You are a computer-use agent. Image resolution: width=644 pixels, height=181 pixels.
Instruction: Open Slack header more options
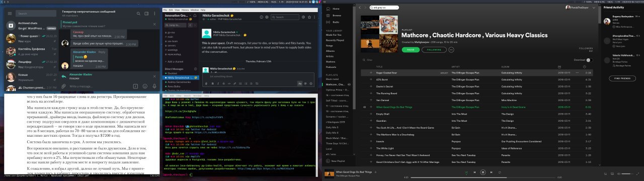point(314,17)
